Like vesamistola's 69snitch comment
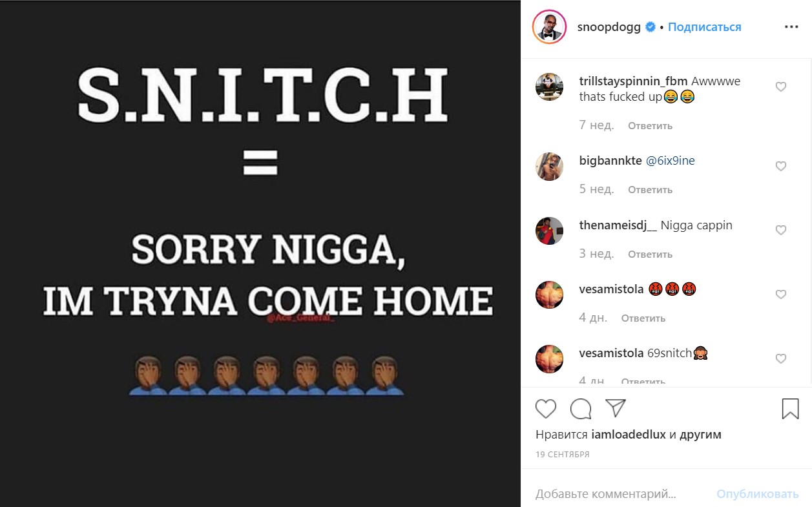The image size is (812, 507). point(780,358)
